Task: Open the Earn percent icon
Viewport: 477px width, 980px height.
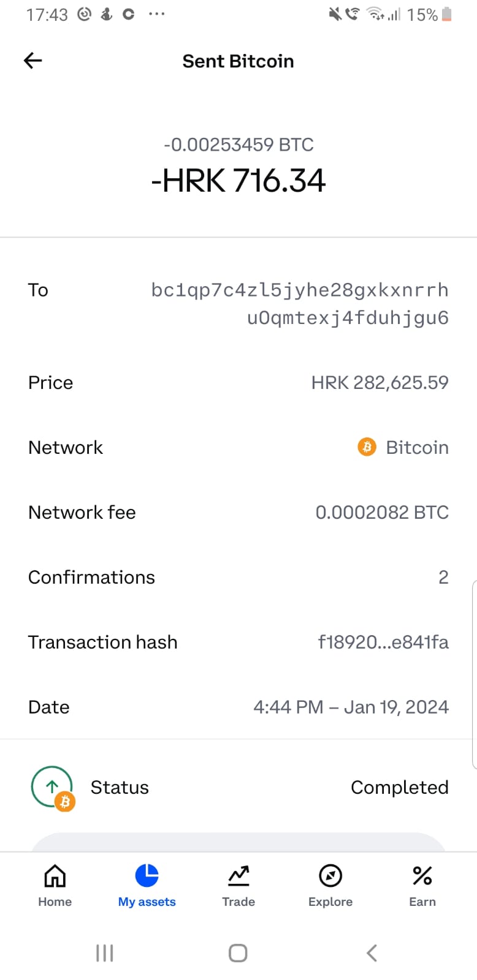Action: (422, 876)
